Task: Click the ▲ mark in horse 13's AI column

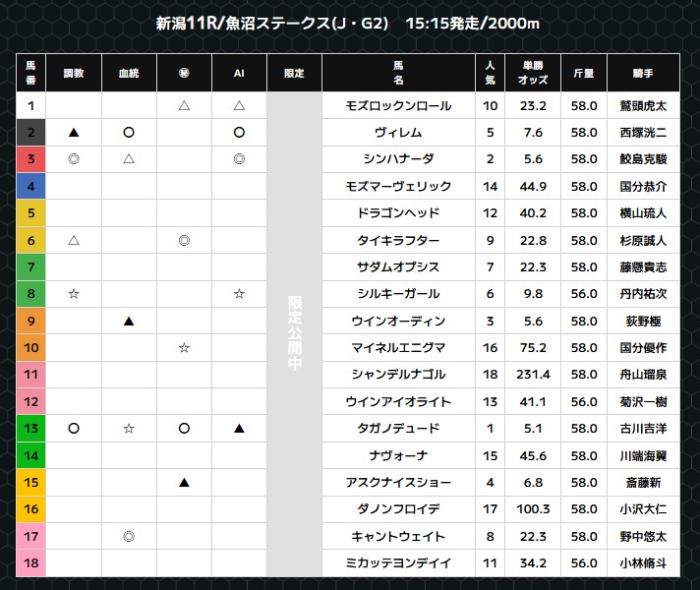Action: (239, 429)
